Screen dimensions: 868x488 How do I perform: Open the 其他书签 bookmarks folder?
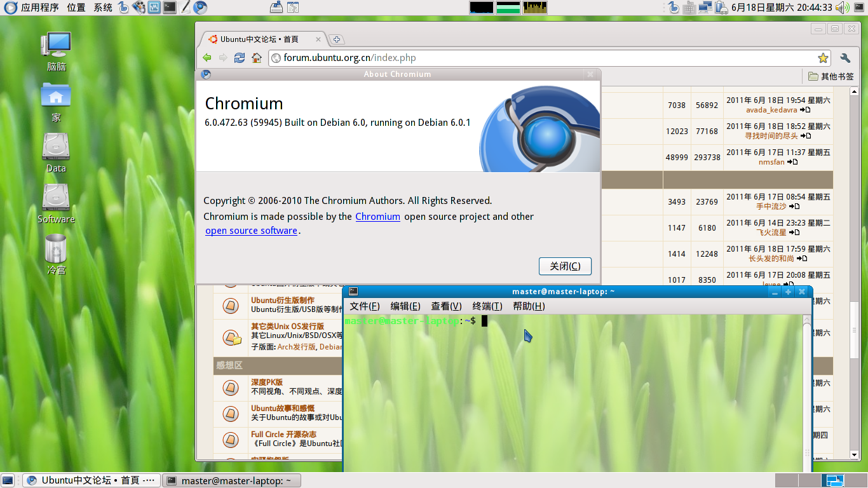click(831, 76)
